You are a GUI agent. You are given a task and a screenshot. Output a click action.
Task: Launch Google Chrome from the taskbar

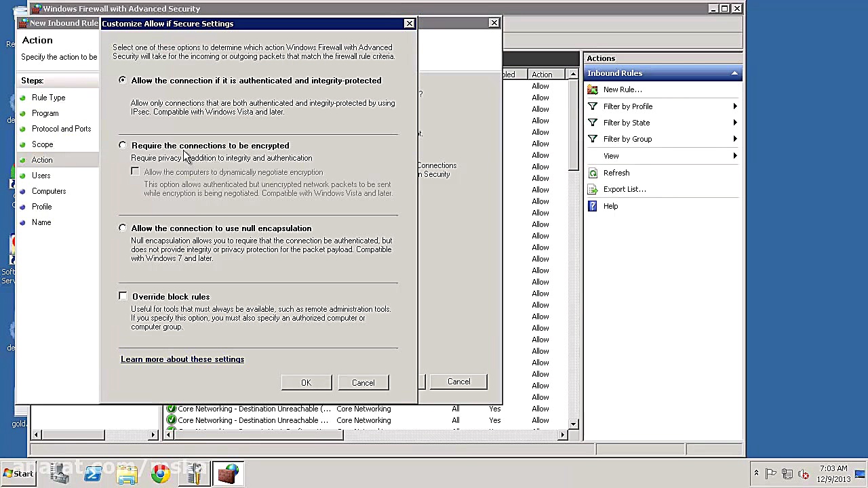point(161,474)
